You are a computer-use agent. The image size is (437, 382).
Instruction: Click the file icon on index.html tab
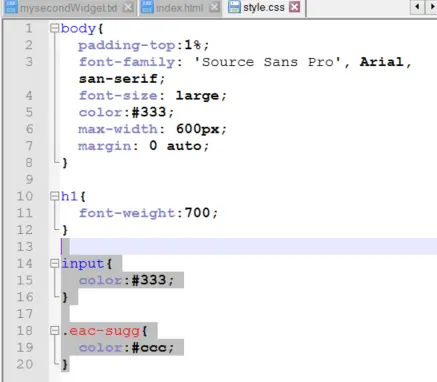pos(147,7)
